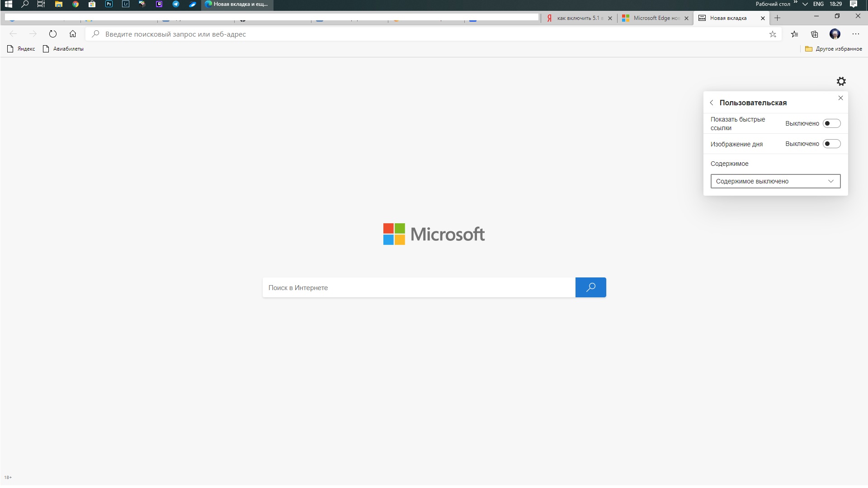Screen dimensions: 868x488
Task: Open Авиабилеты bookmark
Action: tap(63, 49)
